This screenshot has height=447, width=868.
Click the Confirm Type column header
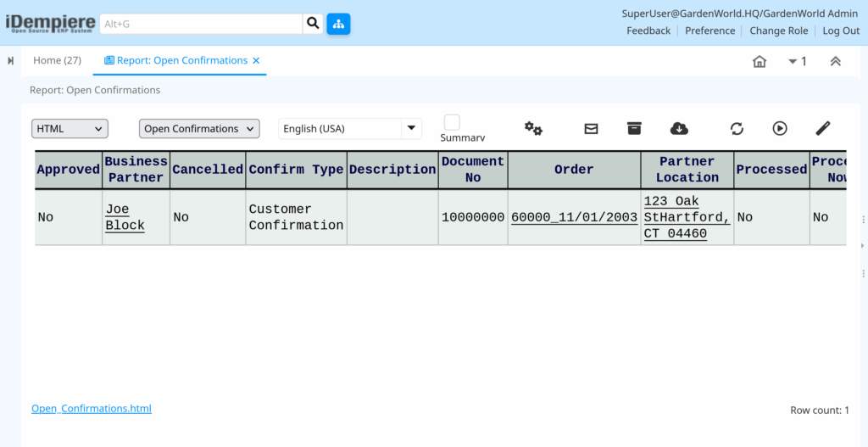point(296,170)
